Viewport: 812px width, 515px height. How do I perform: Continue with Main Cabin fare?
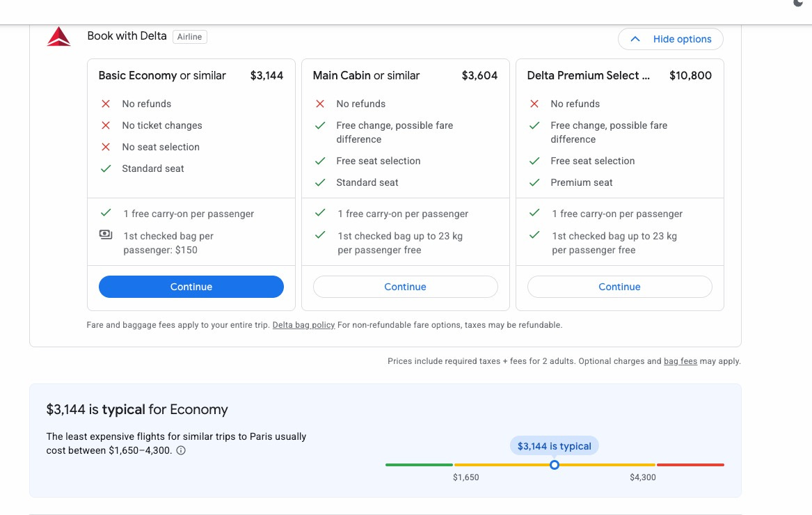point(406,287)
